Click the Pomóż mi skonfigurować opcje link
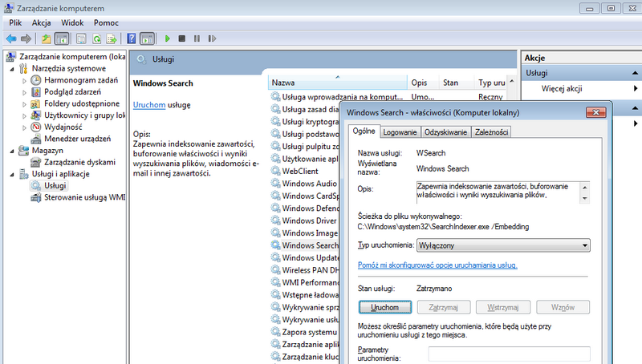This screenshot has width=642, height=364. coord(437,265)
